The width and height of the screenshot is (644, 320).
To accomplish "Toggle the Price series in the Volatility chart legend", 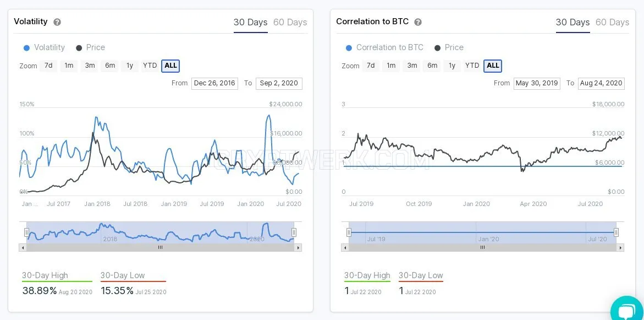I will (x=90, y=48).
